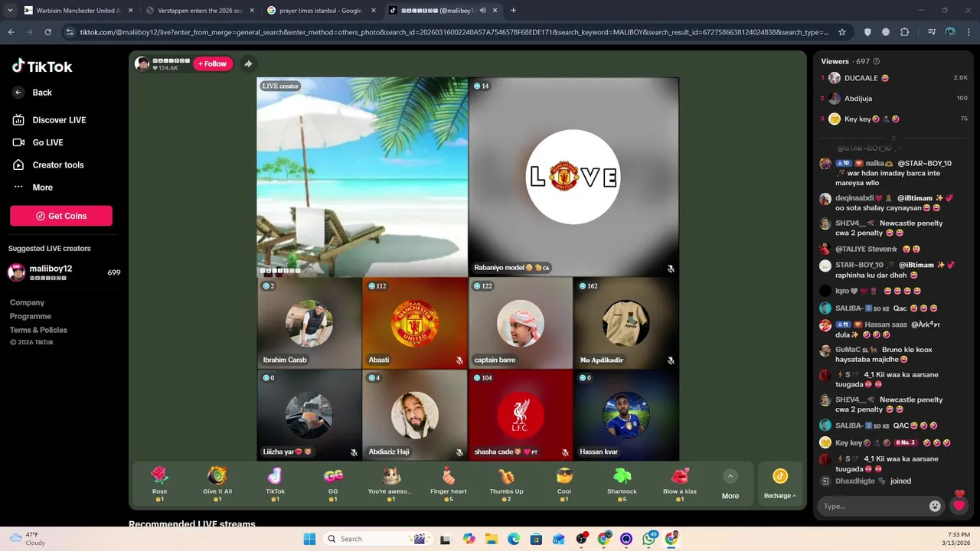Screen dimensions: 980x551
Task: Click Liiizha yar's muted microphone icon
Action: (354, 452)
